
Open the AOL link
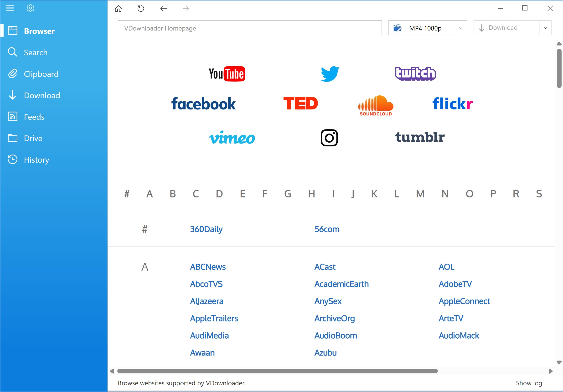pyautogui.click(x=446, y=267)
